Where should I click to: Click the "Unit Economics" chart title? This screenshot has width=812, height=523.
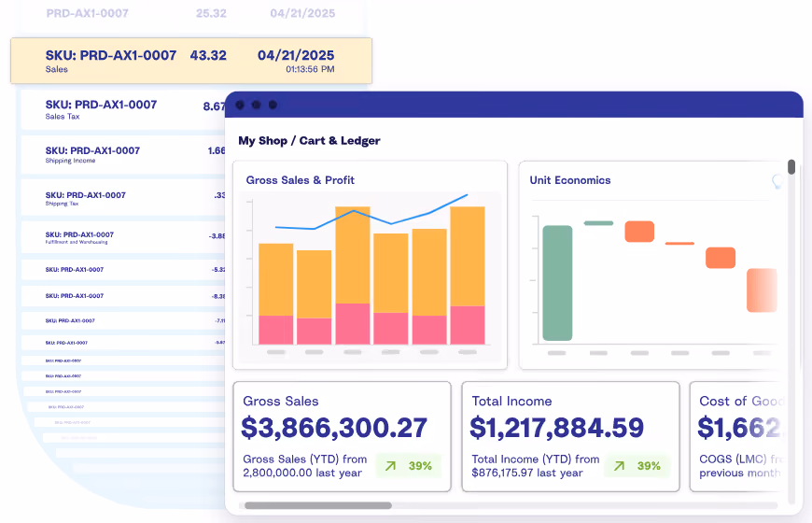pos(569,180)
